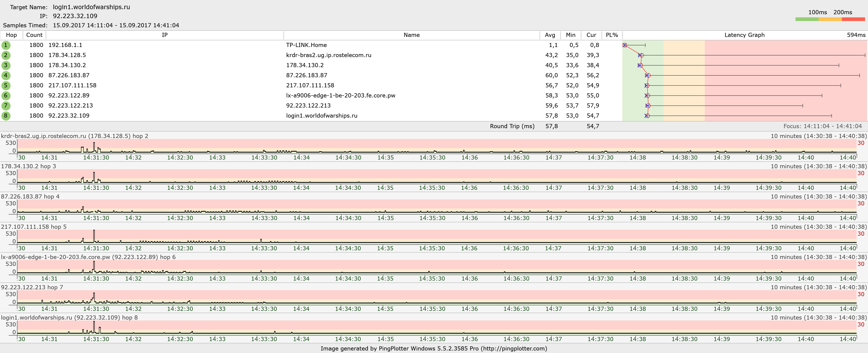Click the Name column header
This screenshot has height=353, width=868.
412,35
